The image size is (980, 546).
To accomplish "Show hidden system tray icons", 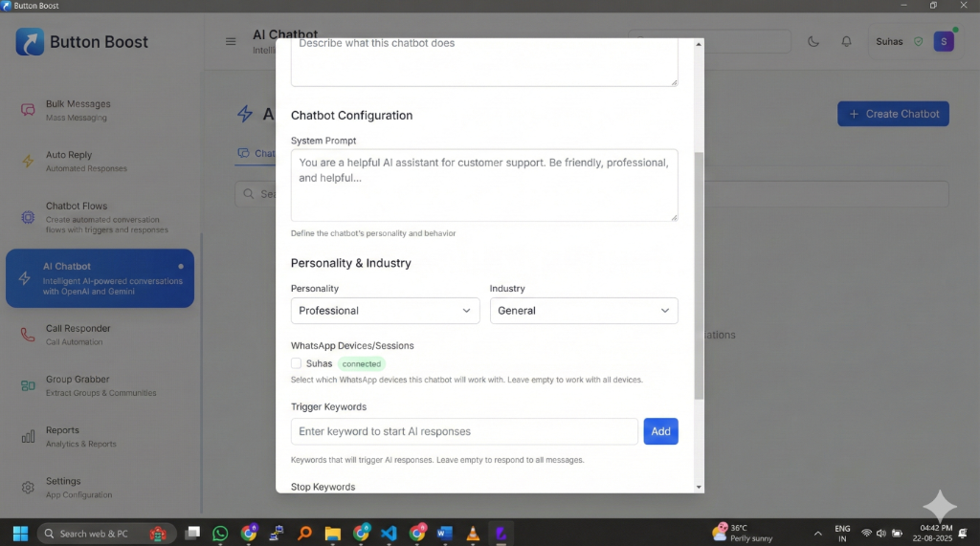I will click(817, 534).
